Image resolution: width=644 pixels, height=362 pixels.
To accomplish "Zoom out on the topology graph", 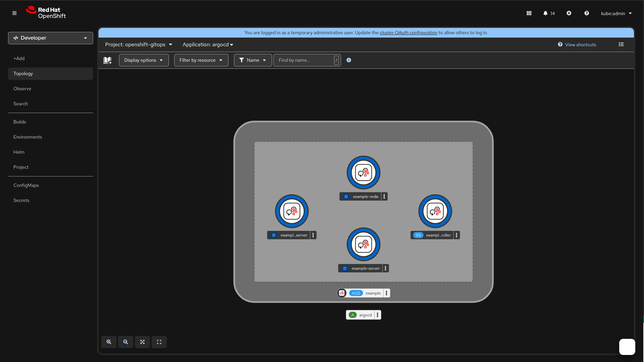I will pos(126,342).
